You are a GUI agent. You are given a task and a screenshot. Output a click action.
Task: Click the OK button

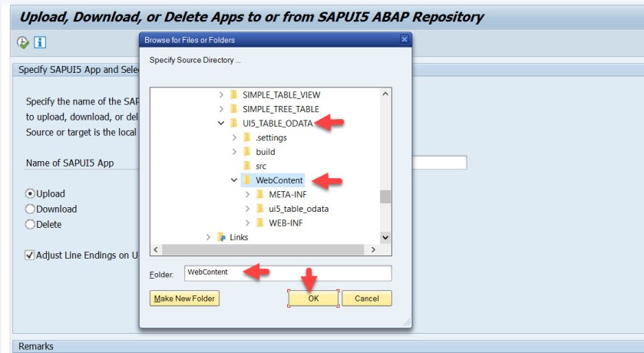(313, 299)
